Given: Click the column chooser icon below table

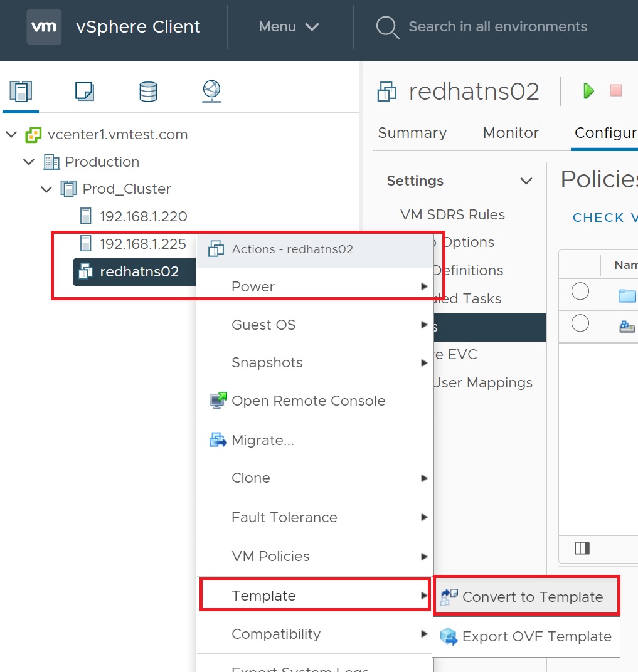Looking at the screenshot, I should pyautogui.click(x=582, y=549).
